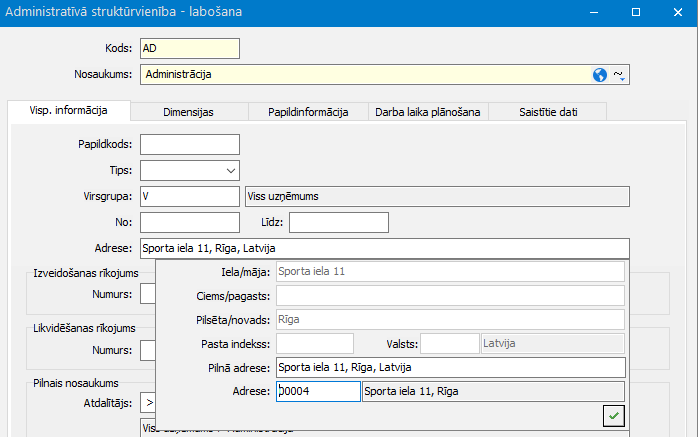Select the Visp. informācija tab
The height and width of the screenshot is (437, 698).
[67, 111]
